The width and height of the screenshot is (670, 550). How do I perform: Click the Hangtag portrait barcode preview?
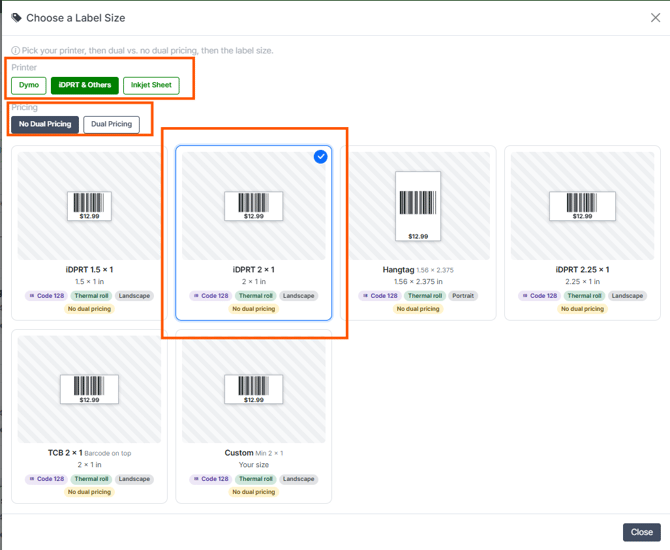coord(418,206)
